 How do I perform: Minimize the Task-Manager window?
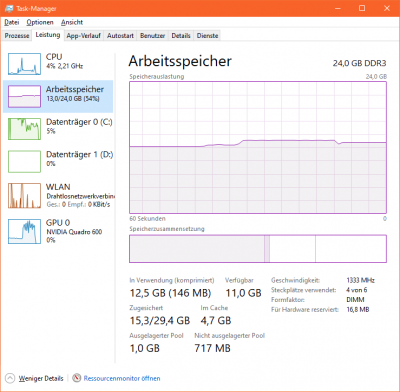pos(338,8)
